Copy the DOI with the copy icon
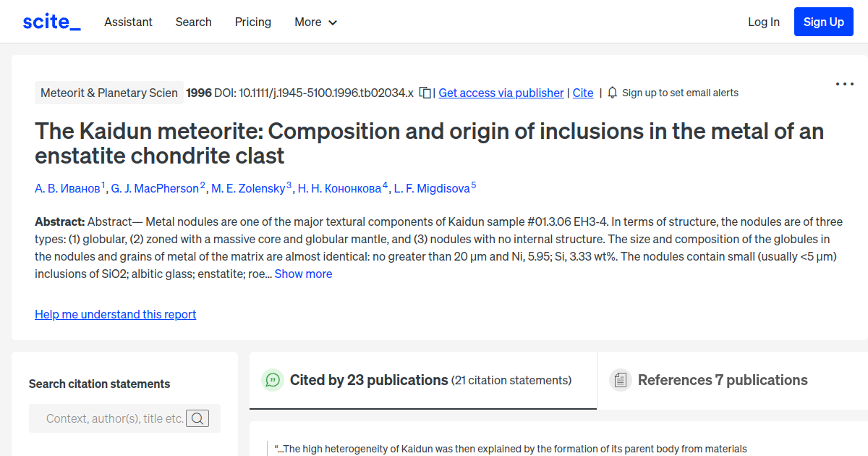The image size is (868, 456). (425, 93)
